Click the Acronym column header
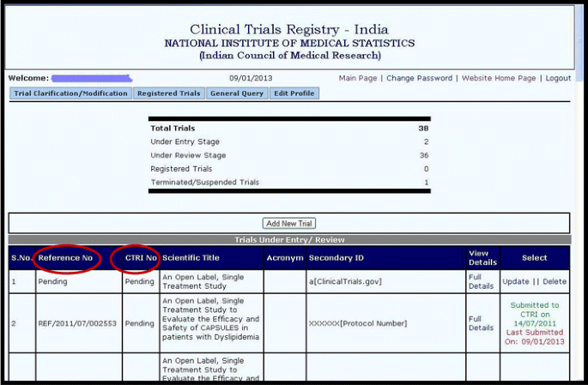This screenshot has width=588, height=385. coord(285,257)
